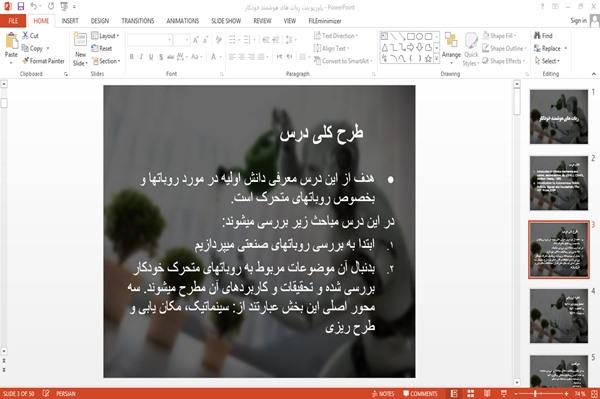This screenshot has height=399, width=600.
Task: Open the REVIEW tab
Action: [x=262, y=21]
